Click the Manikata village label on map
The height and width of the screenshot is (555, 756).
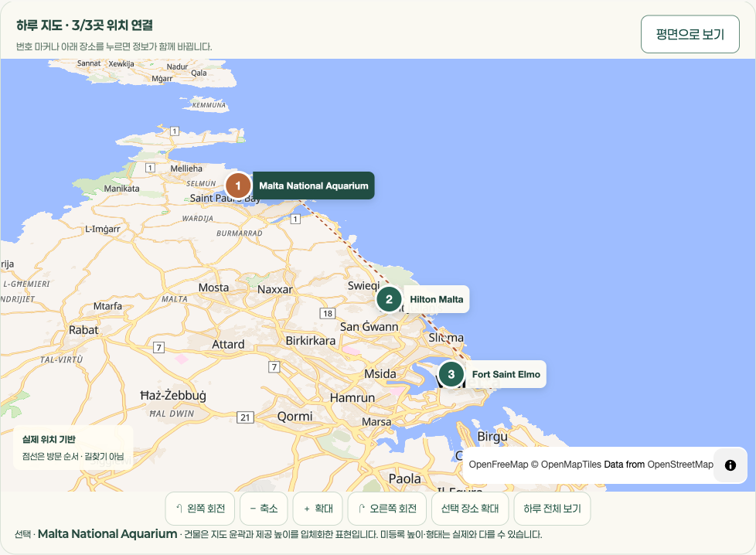(121, 189)
